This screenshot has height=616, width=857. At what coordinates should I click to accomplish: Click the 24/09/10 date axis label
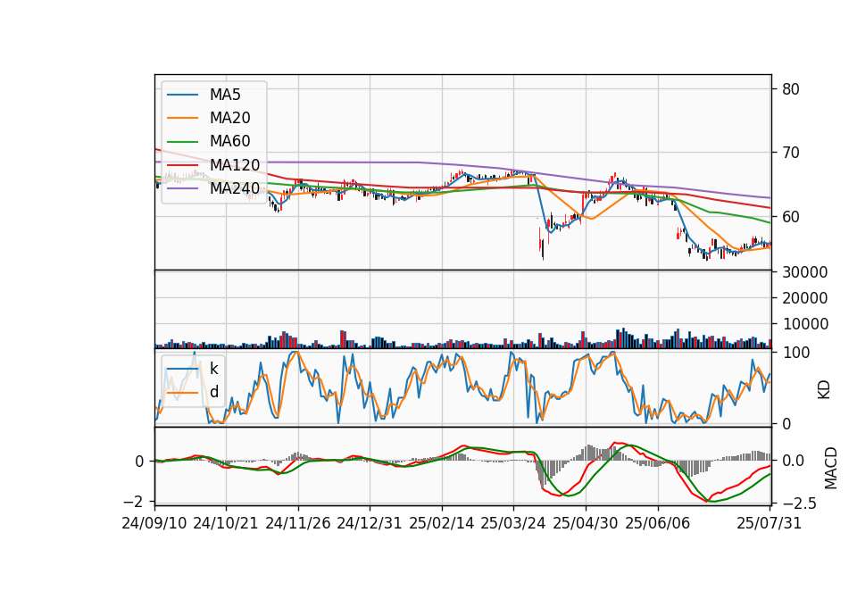pos(154,523)
